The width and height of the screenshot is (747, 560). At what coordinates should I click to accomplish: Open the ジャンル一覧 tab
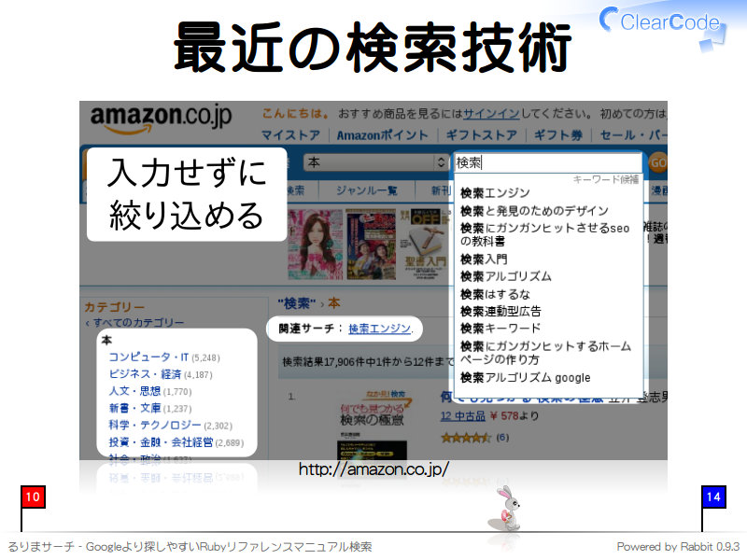[x=366, y=190]
